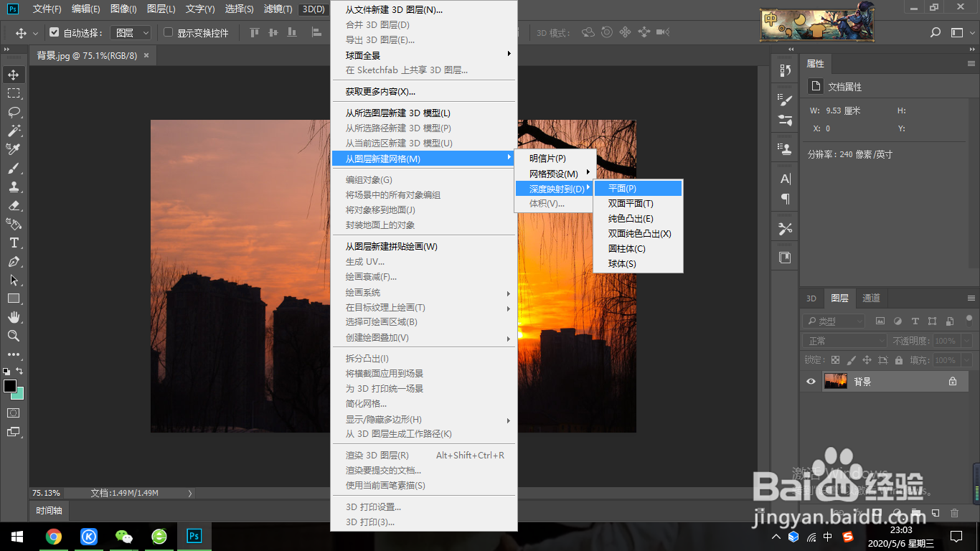
Task: Open the History panel icon
Action: click(x=786, y=70)
